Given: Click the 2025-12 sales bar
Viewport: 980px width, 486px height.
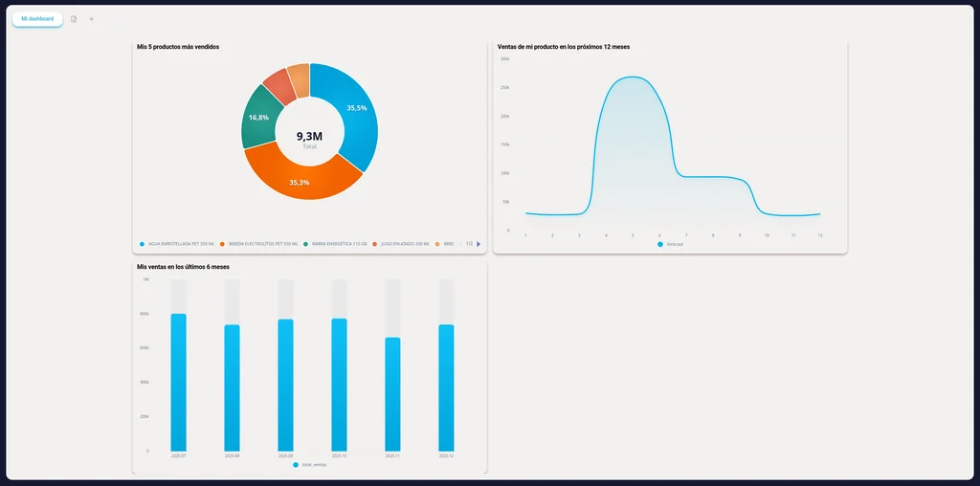Looking at the screenshot, I should click(x=446, y=387).
